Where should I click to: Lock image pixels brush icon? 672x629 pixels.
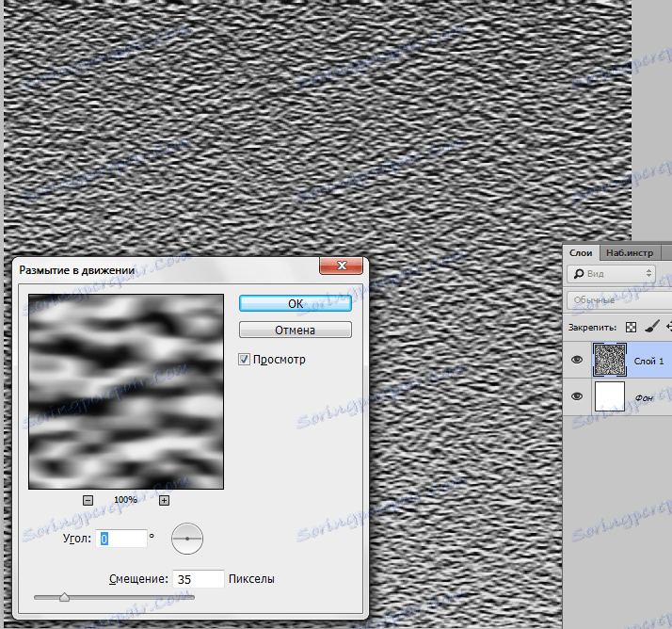point(651,327)
